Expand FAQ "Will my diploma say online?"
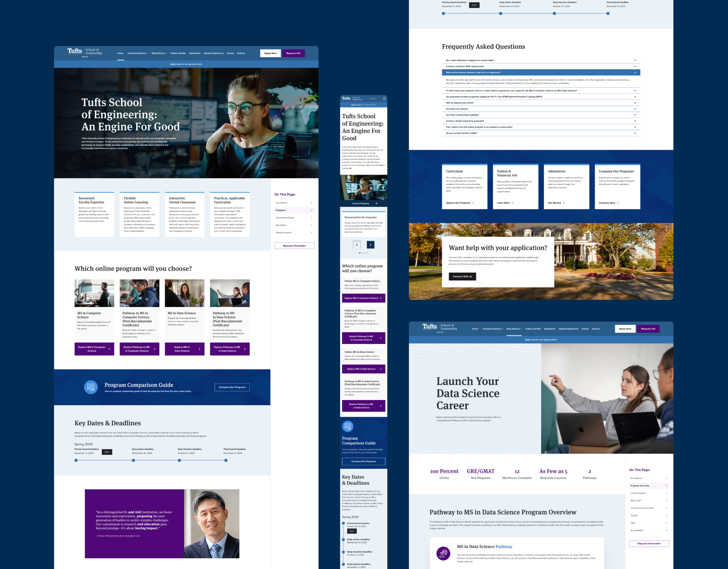The height and width of the screenshot is (569, 728). [541, 103]
